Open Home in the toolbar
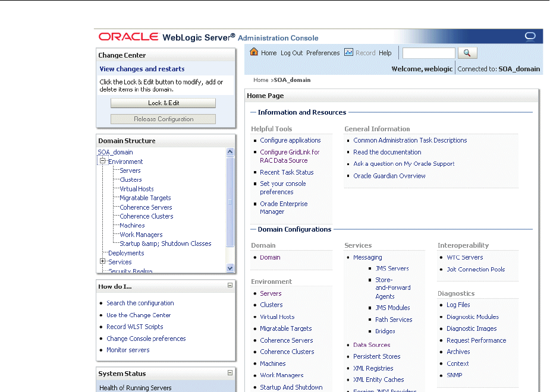550x392 pixels. 269,53
